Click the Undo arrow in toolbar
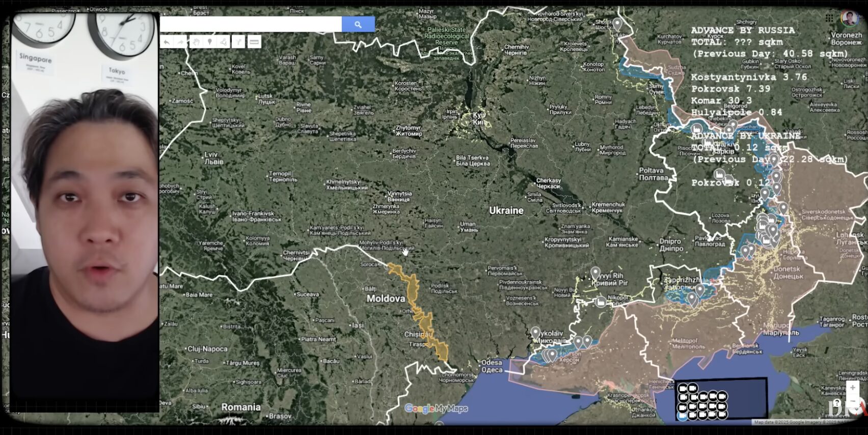 pos(167,42)
